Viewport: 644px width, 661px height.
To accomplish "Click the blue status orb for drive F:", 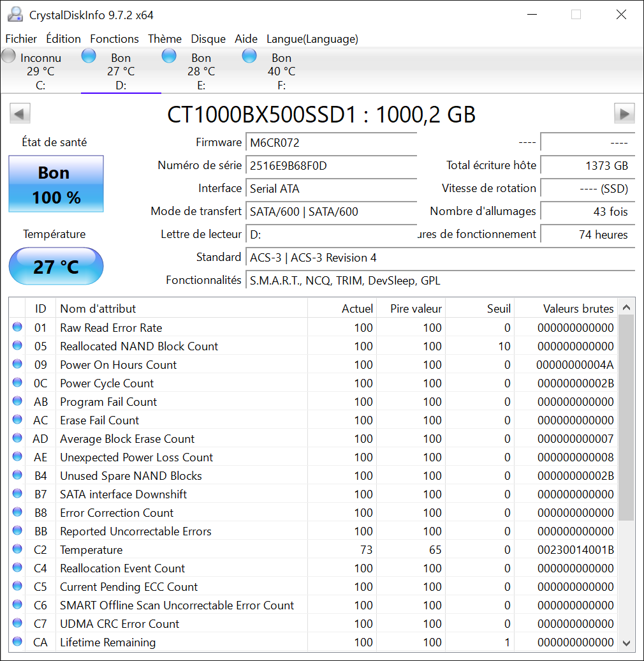I will tap(249, 56).
